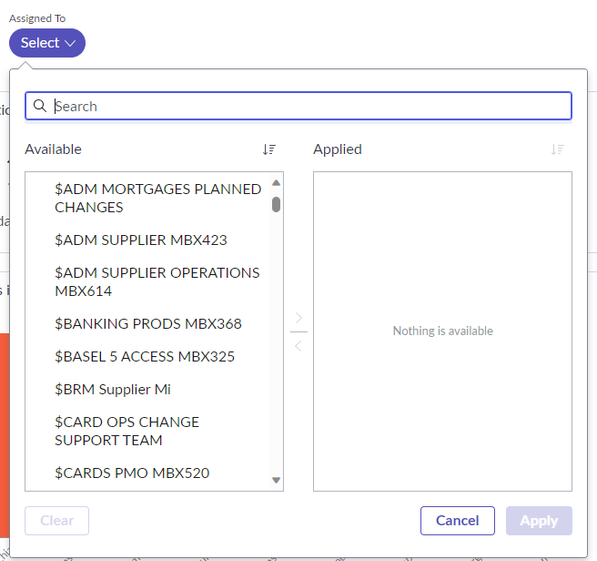Focus the Search input field
The height and width of the screenshot is (561, 597).
(x=298, y=106)
